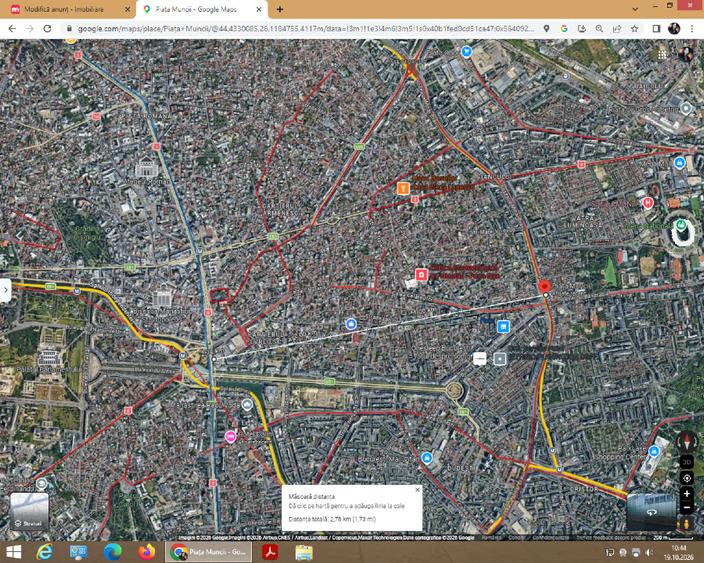Reset map orientation with the compass
This screenshot has height=563, width=704.
[x=686, y=442]
